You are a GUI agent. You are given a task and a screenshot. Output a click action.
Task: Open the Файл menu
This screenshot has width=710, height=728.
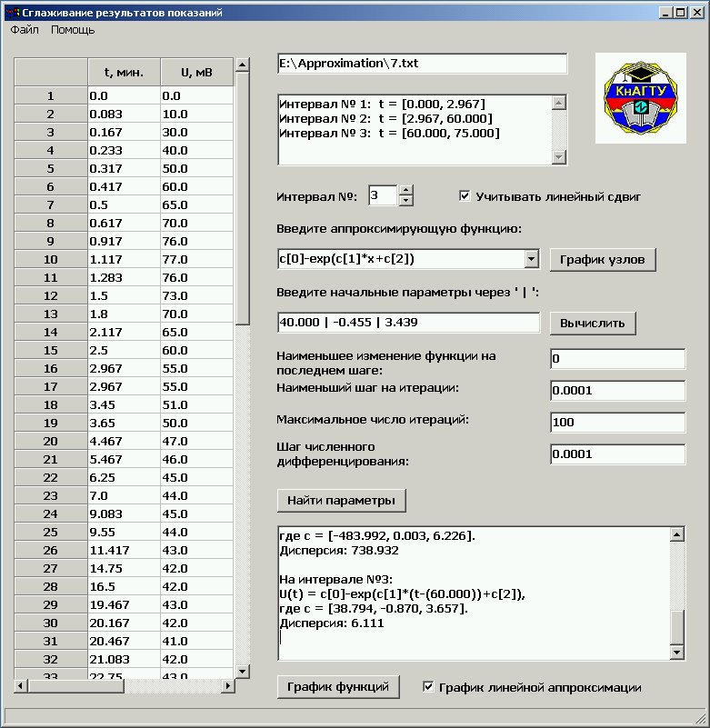(x=25, y=30)
